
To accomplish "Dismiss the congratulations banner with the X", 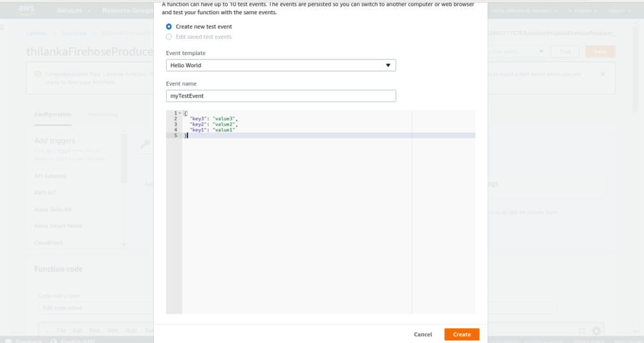I will 603,74.
